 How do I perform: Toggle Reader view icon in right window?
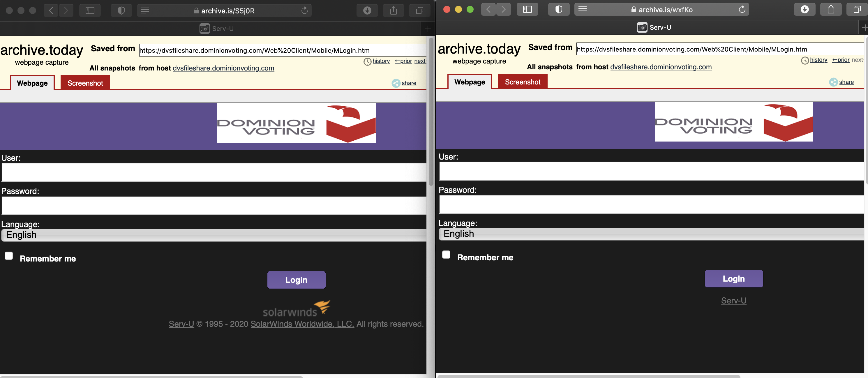point(582,9)
